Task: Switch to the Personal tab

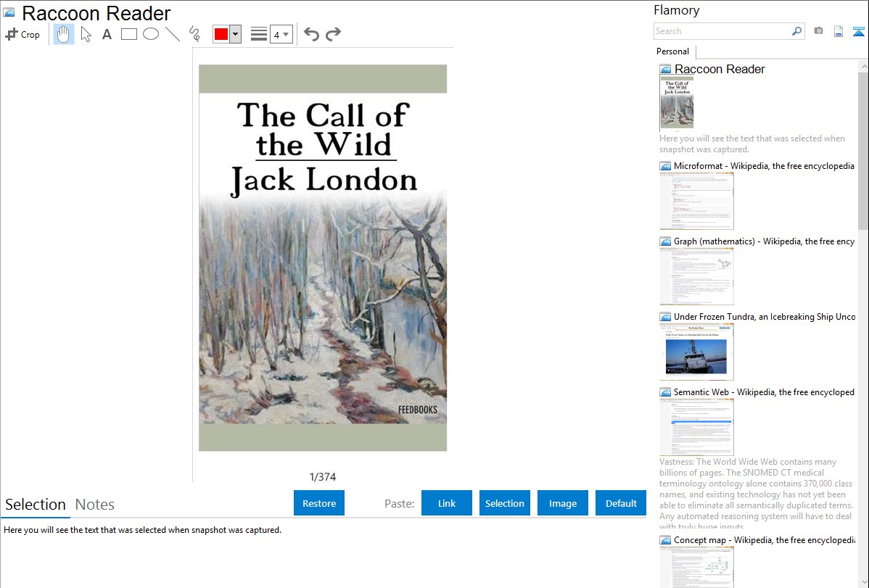Action: (x=673, y=51)
